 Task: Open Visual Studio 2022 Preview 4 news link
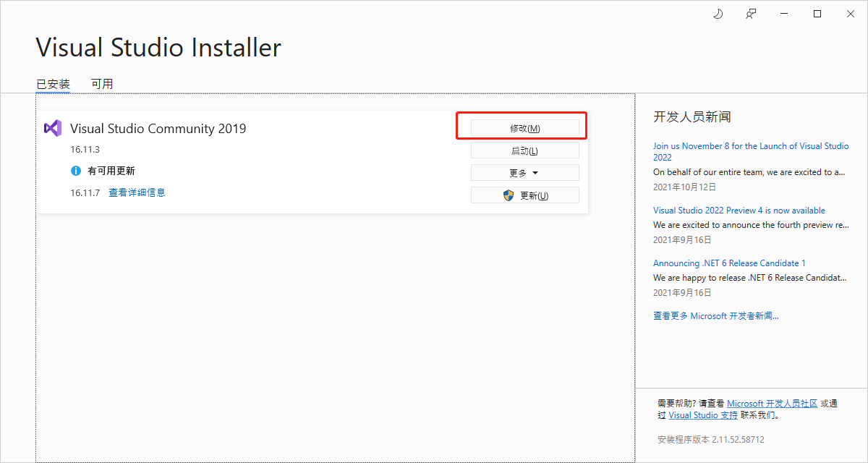739,211
